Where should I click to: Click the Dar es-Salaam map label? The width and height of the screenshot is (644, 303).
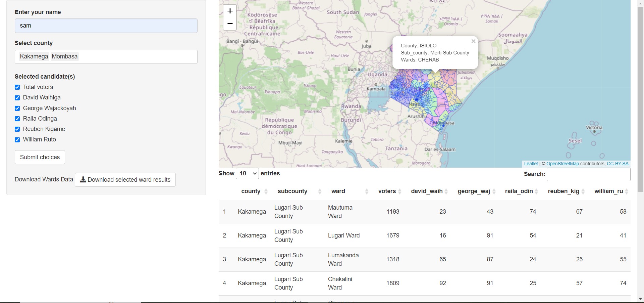pos(440,149)
